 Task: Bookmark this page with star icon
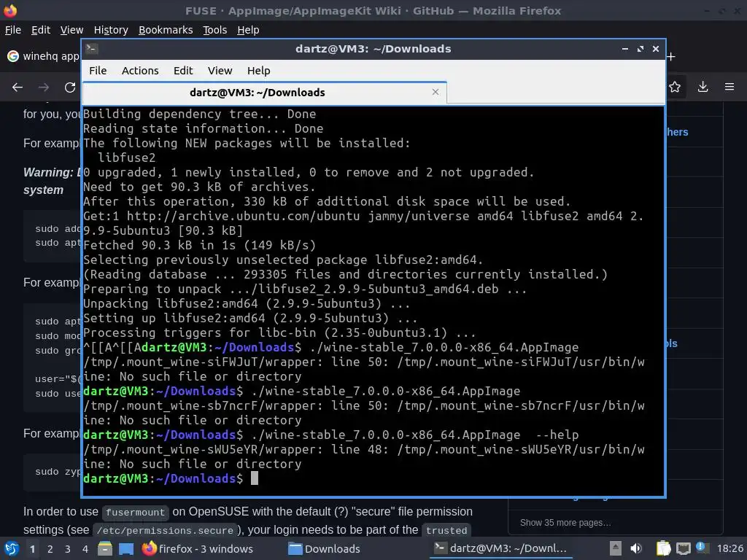[675, 87]
